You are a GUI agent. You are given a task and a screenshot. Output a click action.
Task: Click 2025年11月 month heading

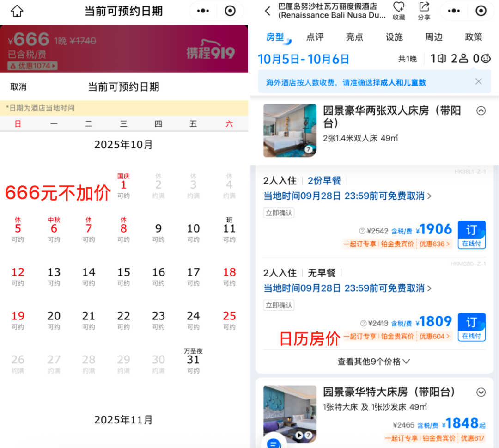pos(123,420)
